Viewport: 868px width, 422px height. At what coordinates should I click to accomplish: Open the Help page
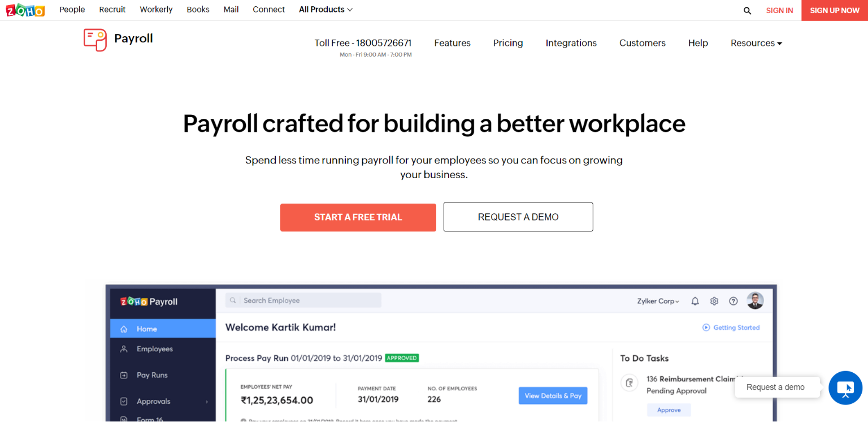pos(698,43)
